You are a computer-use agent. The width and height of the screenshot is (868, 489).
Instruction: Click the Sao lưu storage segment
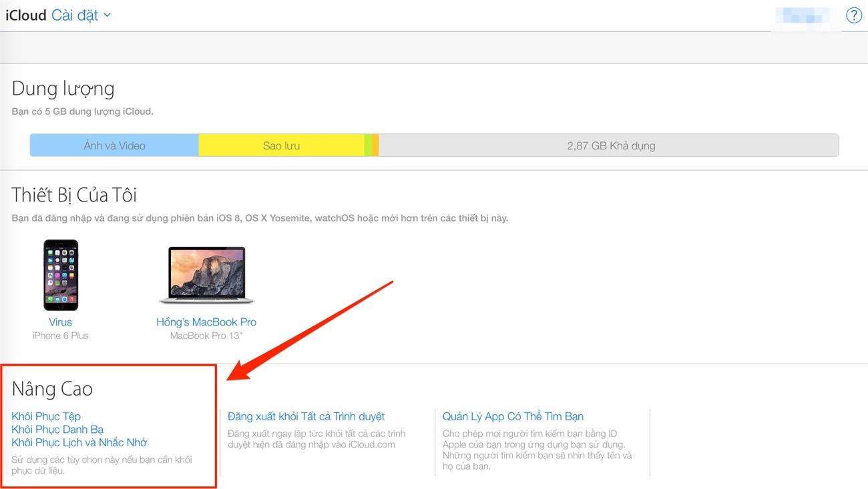[281, 145]
